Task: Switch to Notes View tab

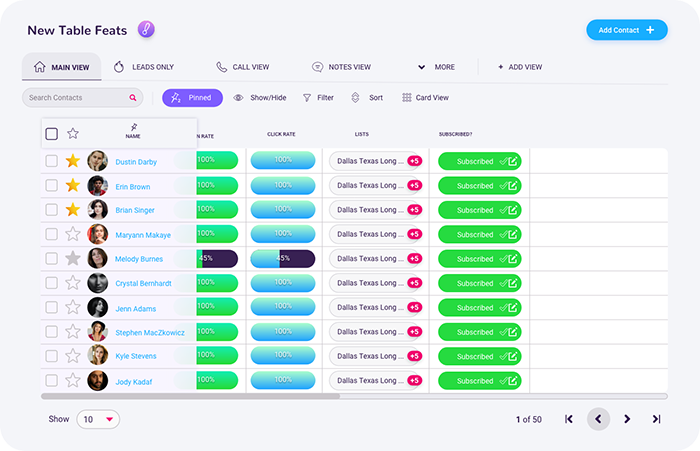Action: pos(341,67)
